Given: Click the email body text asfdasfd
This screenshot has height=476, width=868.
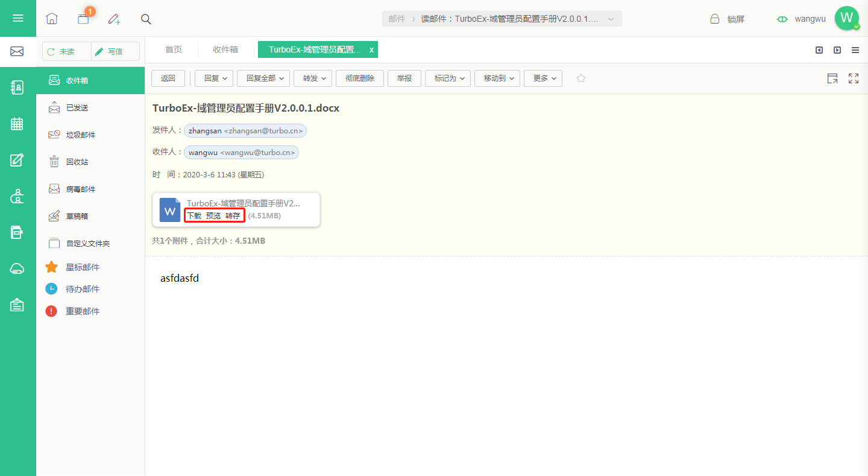Looking at the screenshot, I should (180, 279).
